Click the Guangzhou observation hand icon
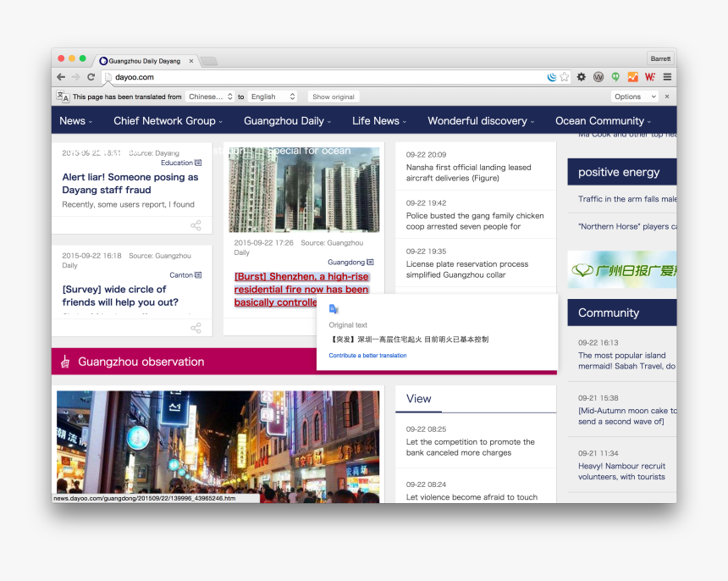This screenshot has width=728, height=581. (65, 362)
